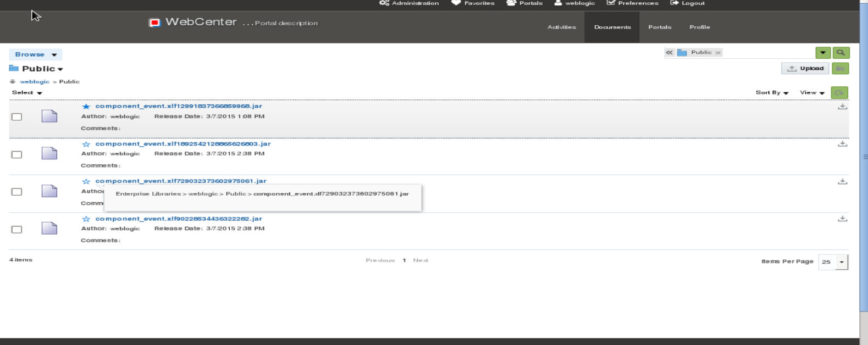
Task: Open the View dropdown
Action: pyautogui.click(x=812, y=93)
